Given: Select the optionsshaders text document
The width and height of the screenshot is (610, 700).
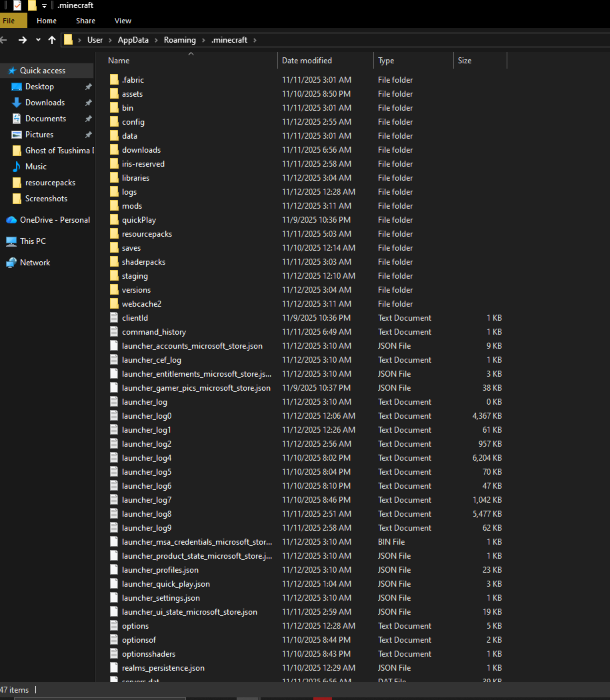Looking at the screenshot, I should coord(307,654).
